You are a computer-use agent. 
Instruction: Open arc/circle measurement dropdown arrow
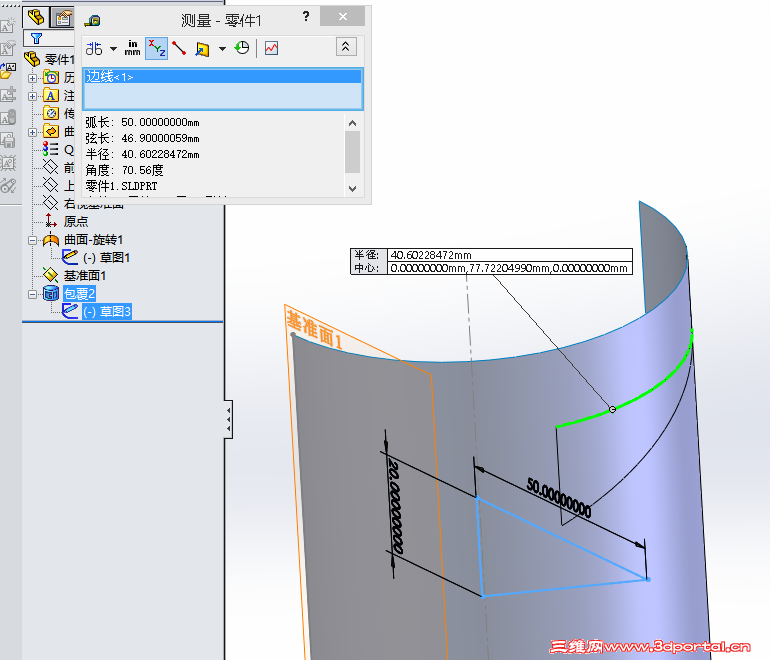click(x=113, y=49)
